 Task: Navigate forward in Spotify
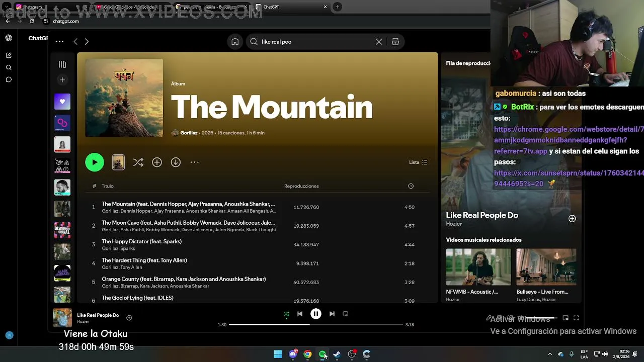87,42
